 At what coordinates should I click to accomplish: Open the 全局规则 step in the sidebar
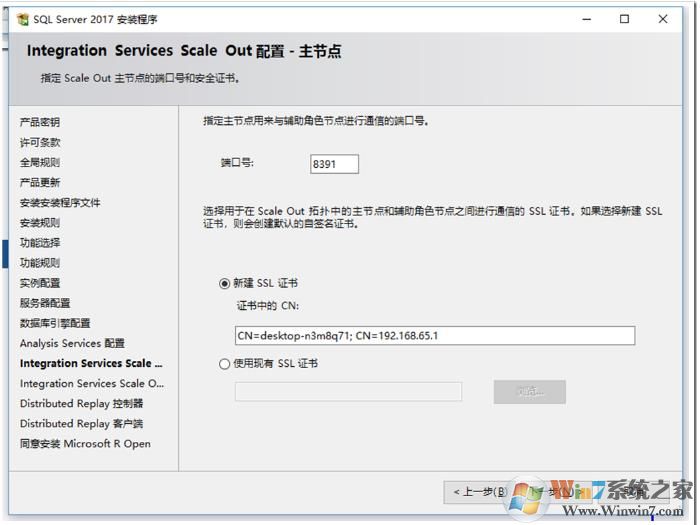40,162
